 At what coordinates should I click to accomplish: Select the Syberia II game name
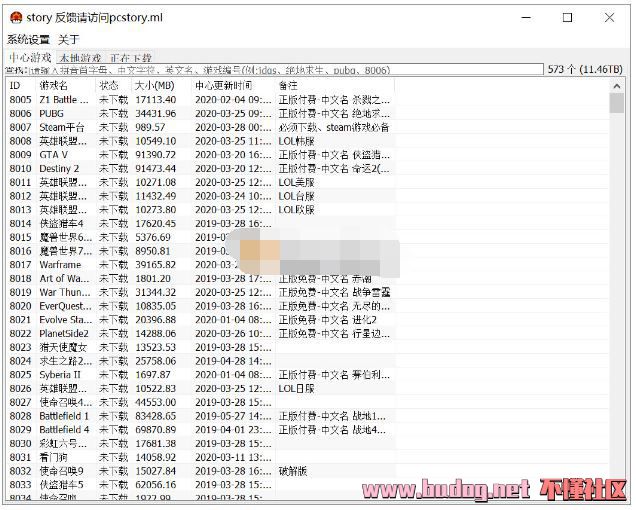coord(60,375)
